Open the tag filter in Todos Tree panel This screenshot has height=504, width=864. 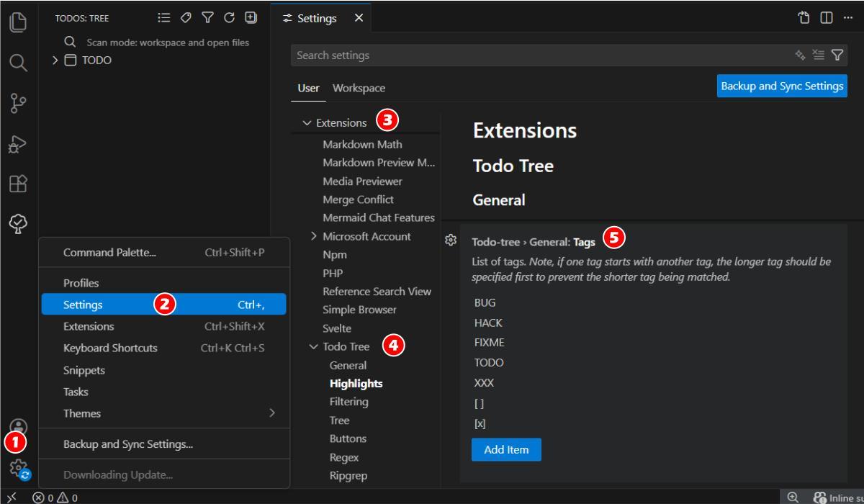click(x=186, y=17)
